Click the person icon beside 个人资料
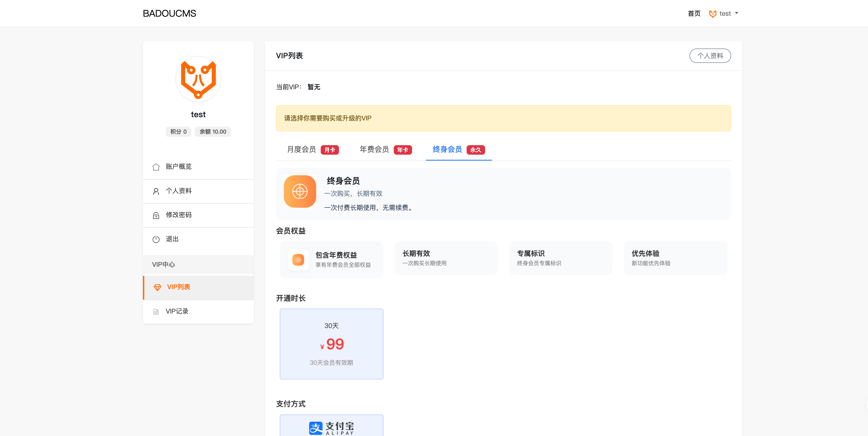Viewport: 868px width, 436px height. click(156, 191)
